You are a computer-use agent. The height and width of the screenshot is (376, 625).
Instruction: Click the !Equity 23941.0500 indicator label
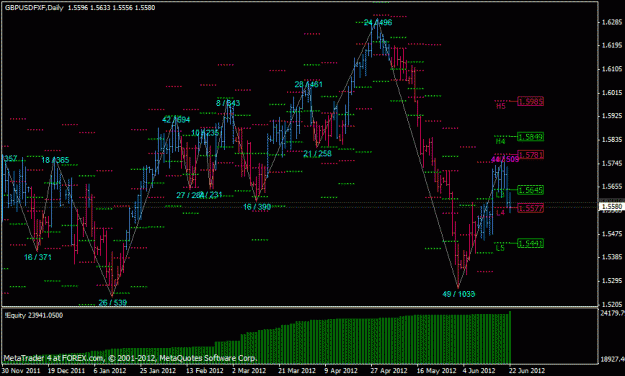tap(34, 315)
